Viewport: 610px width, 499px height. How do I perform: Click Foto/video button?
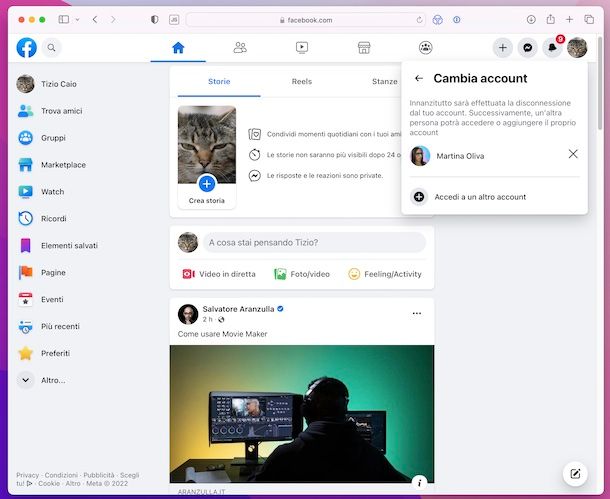click(x=302, y=274)
